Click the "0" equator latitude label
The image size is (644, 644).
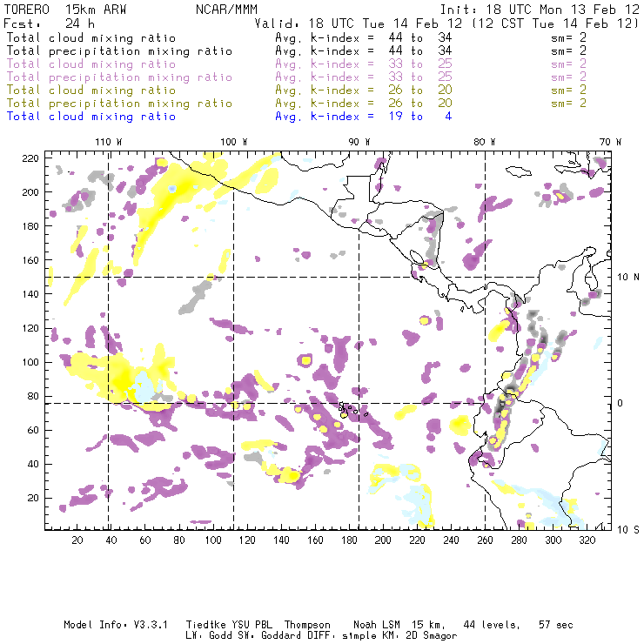point(621,403)
